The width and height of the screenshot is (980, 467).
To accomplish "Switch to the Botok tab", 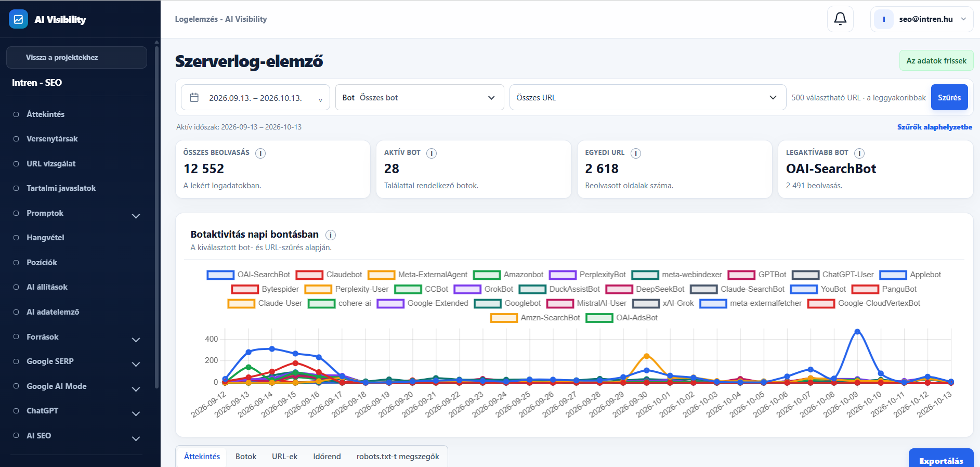I will 246,457.
